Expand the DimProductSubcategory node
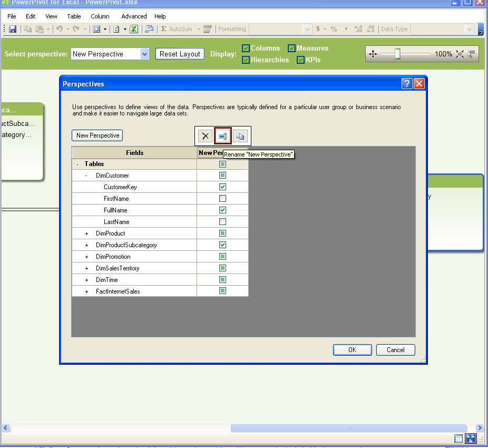The width and height of the screenshot is (488, 448). [x=86, y=245]
